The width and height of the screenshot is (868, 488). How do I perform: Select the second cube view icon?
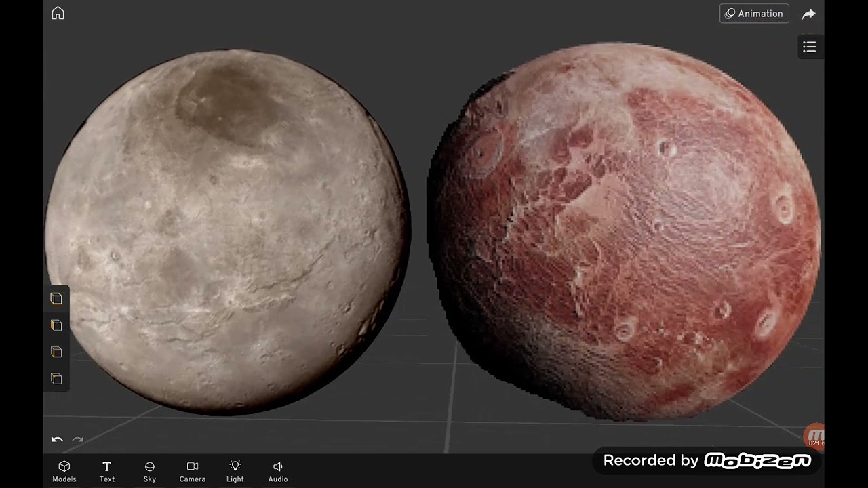pos(56,325)
